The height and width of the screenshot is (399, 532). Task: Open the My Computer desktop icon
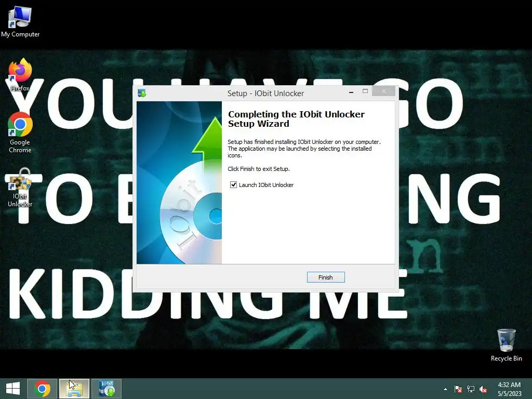pyautogui.click(x=20, y=22)
